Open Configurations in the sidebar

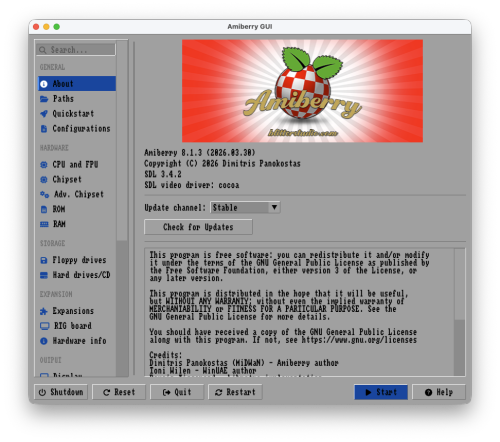[x=77, y=129]
